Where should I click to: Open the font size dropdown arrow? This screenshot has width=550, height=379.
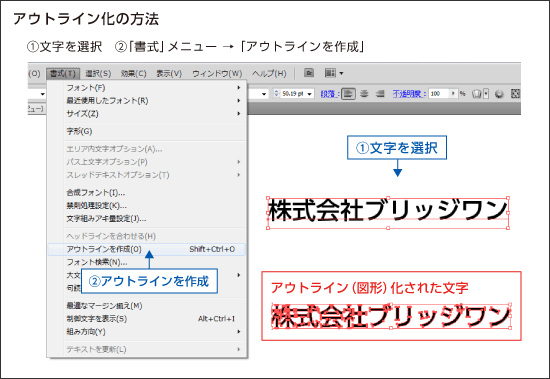(x=309, y=94)
